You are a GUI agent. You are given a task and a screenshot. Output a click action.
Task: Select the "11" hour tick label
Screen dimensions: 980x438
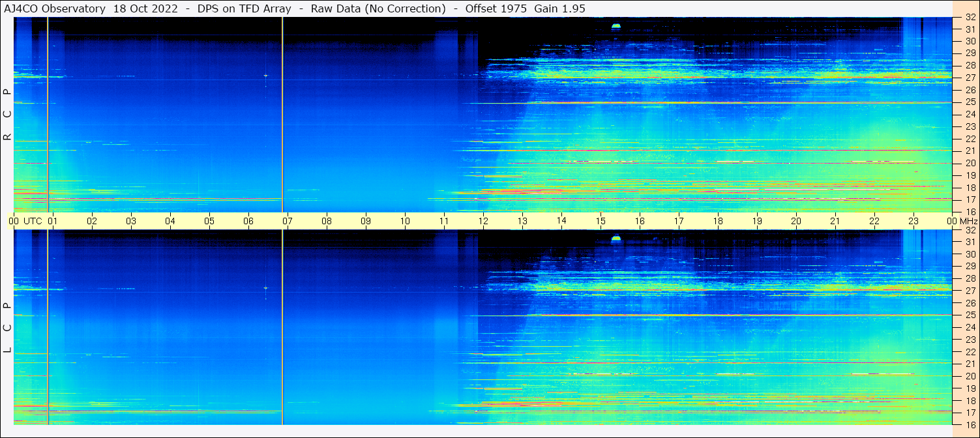click(x=444, y=221)
